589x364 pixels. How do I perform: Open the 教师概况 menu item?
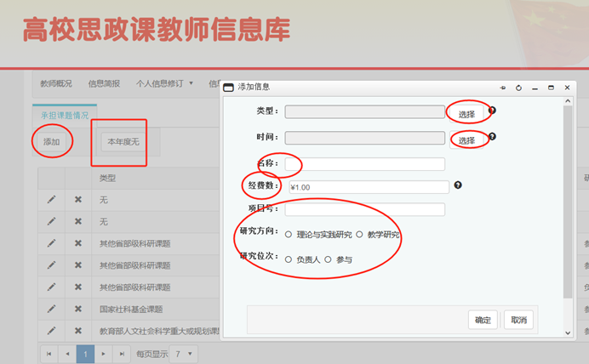point(56,83)
